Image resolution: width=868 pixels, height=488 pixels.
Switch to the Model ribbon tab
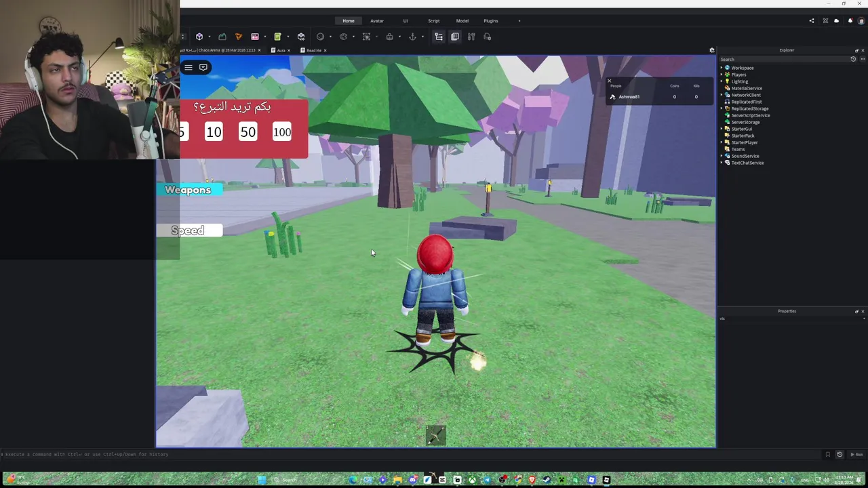point(462,21)
